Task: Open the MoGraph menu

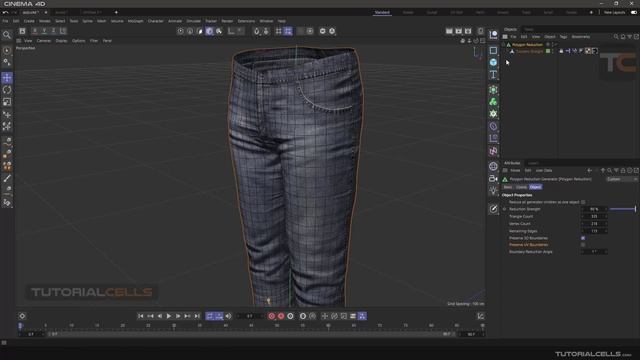Action: (135, 21)
